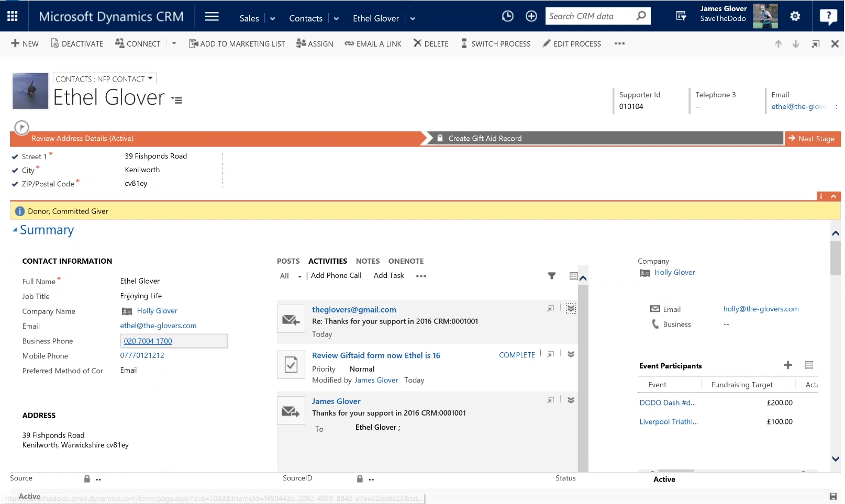Viewport: 845px width, 504px height.
Task: Click DELETE in the command bar
Action: [x=431, y=43]
